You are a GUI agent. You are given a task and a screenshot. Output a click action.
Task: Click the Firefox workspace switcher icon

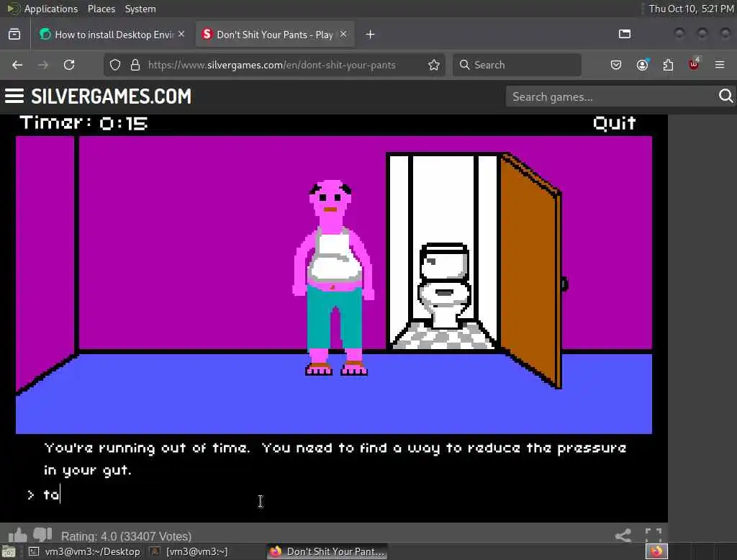(656, 551)
